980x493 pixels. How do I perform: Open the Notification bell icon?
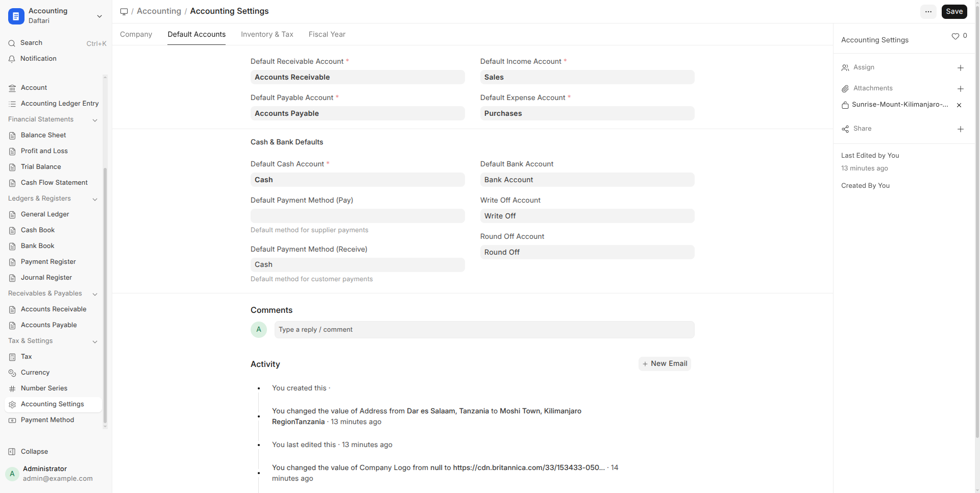coord(12,59)
